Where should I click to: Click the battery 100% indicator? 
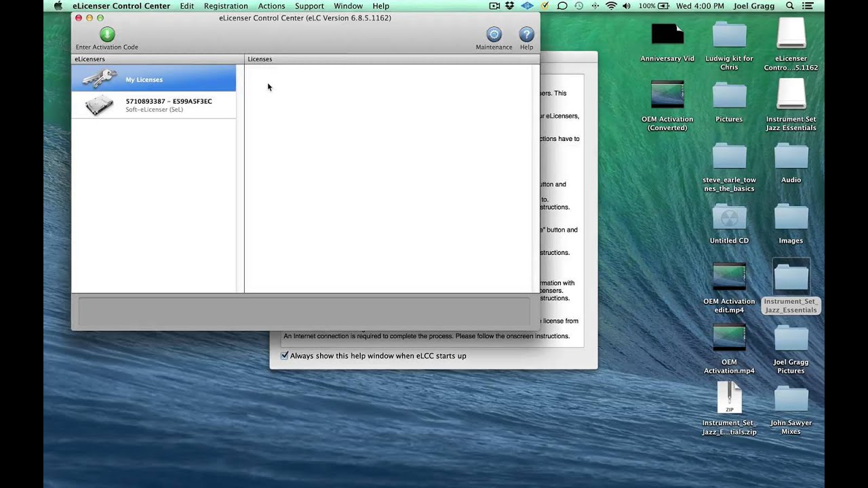[654, 5]
